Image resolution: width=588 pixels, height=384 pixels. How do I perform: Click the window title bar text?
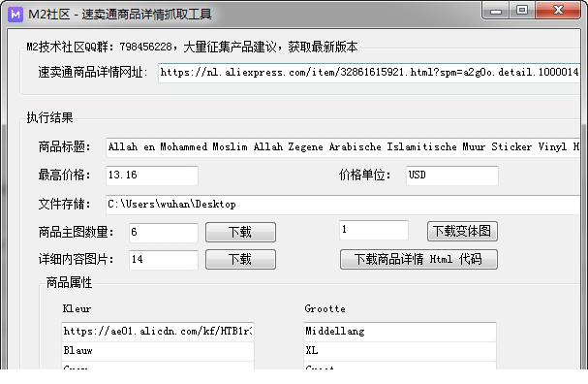click(x=120, y=15)
